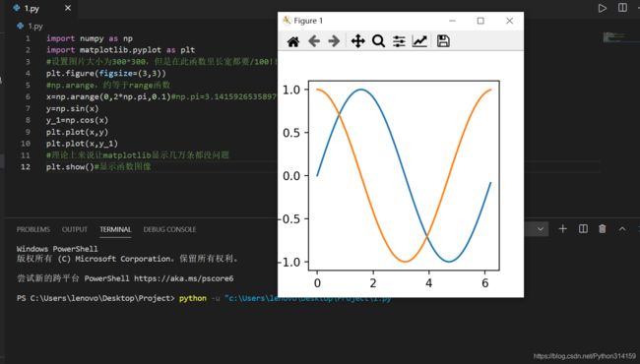Run the Python file with the play icon
The width and height of the screenshot is (640, 364).
[x=602, y=8]
